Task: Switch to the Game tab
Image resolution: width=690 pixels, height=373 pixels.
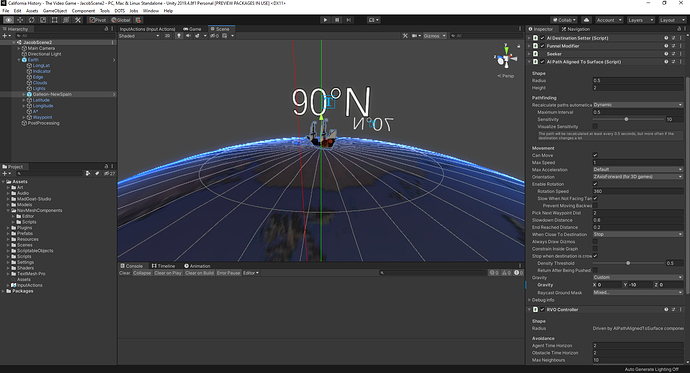Action: point(192,29)
